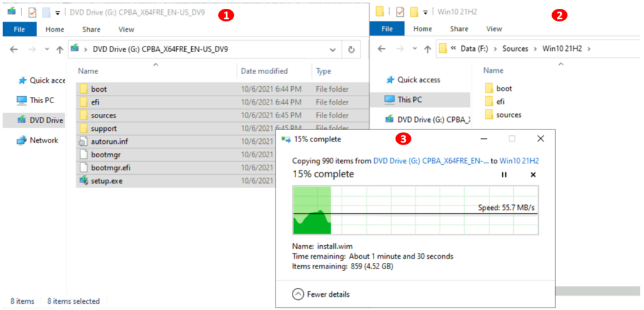Click the copy speed progress graph
Viewport: 644px width, 310px height.
point(415,210)
